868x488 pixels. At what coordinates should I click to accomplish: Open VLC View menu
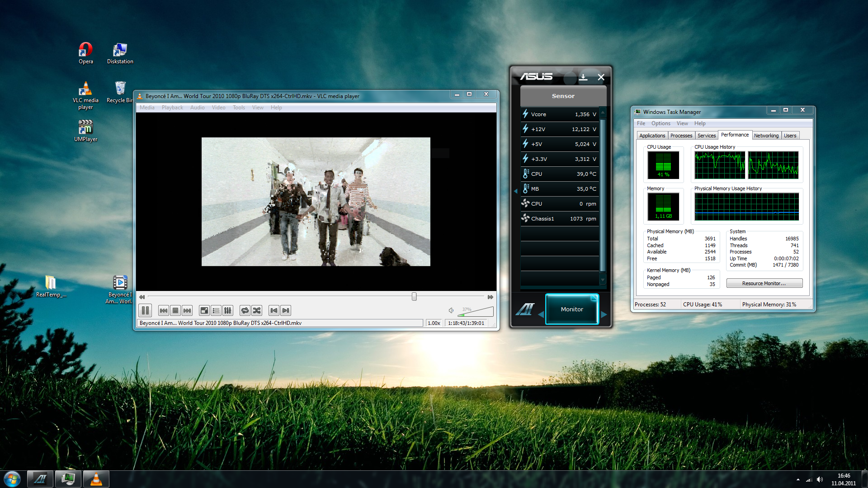tap(258, 108)
